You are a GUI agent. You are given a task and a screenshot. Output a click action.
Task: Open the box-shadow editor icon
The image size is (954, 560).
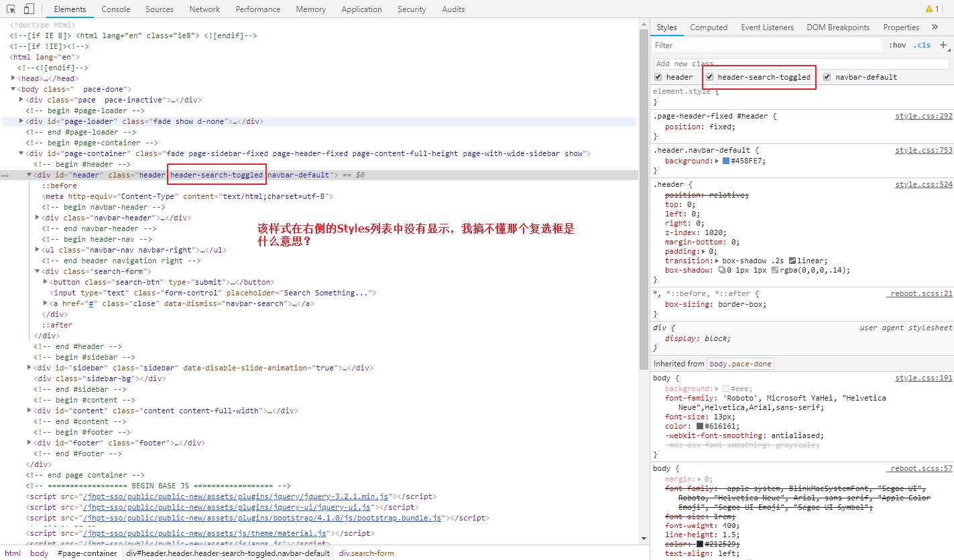click(x=721, y=271)
